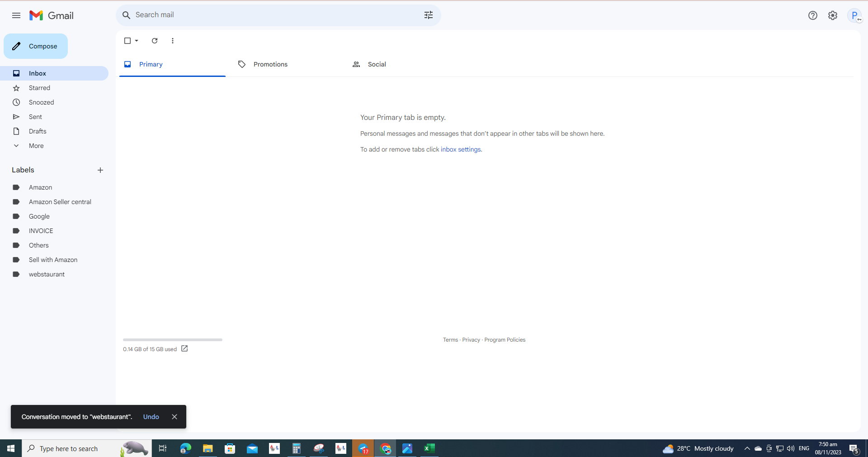Open the Amazon label

(x=54, y=187)
